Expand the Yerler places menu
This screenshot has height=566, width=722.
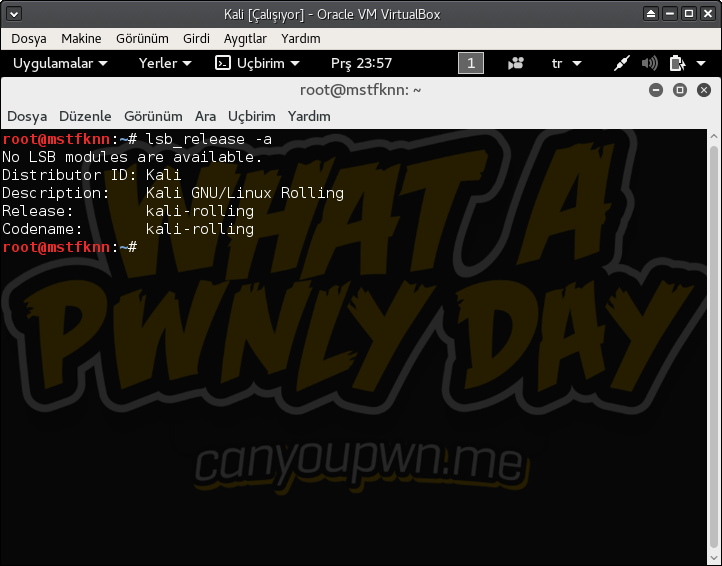[x=164, y=63]
